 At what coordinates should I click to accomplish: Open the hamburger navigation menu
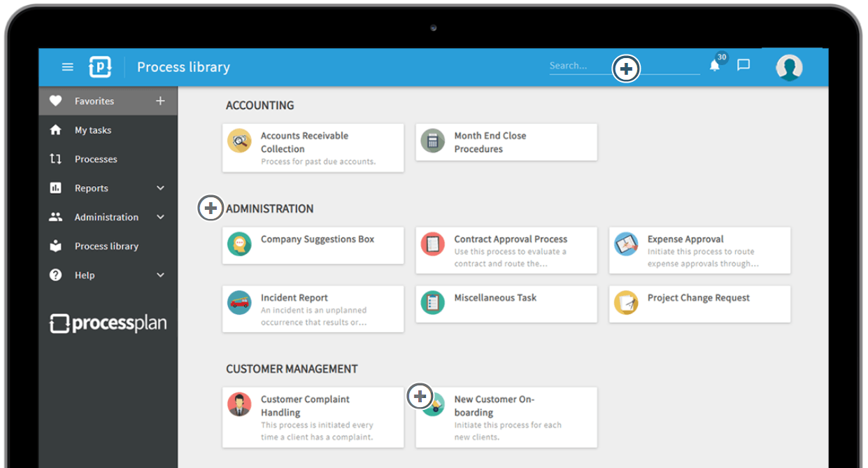click(x=68, y=67)
